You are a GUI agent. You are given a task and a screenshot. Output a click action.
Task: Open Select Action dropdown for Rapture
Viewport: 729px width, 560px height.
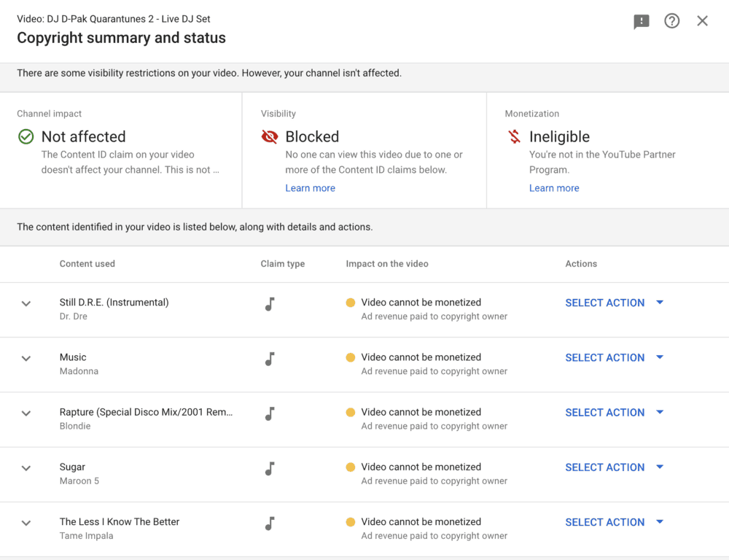coord(614,413)
